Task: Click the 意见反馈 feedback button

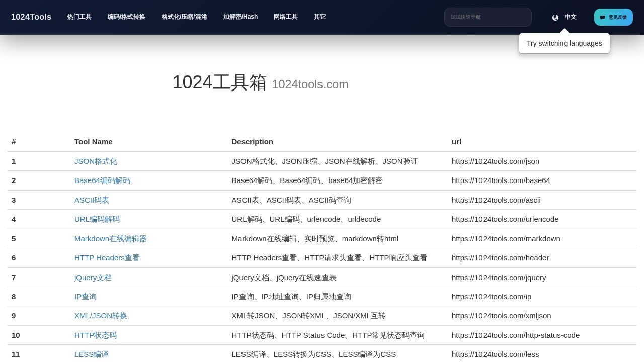Action: point(613,17)
